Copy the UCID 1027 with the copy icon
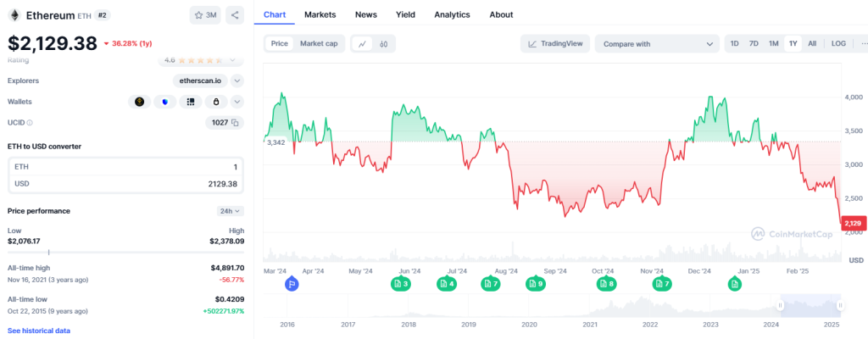This screenshot has width=868, height=339. 236,123
